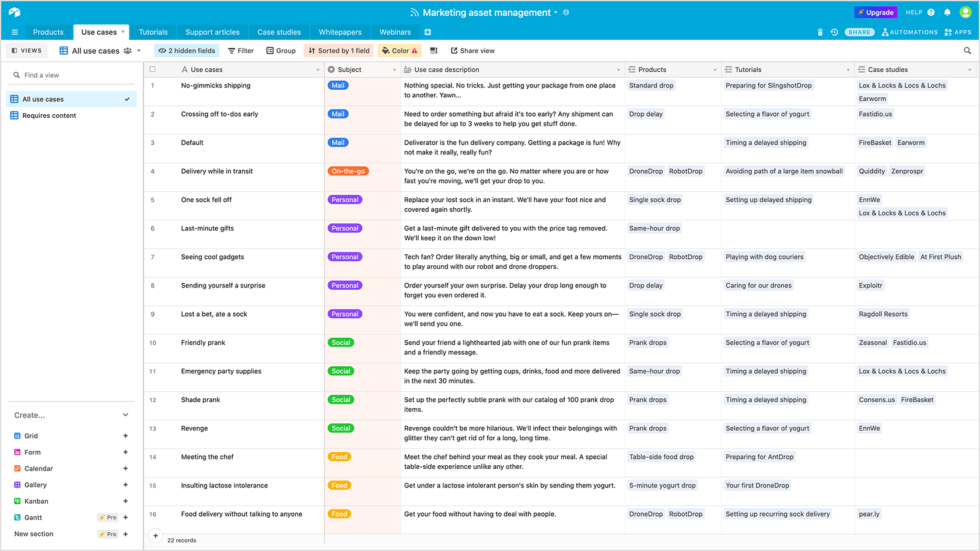
Task: Open base history clock icon
Action: (x=834, y=32)
